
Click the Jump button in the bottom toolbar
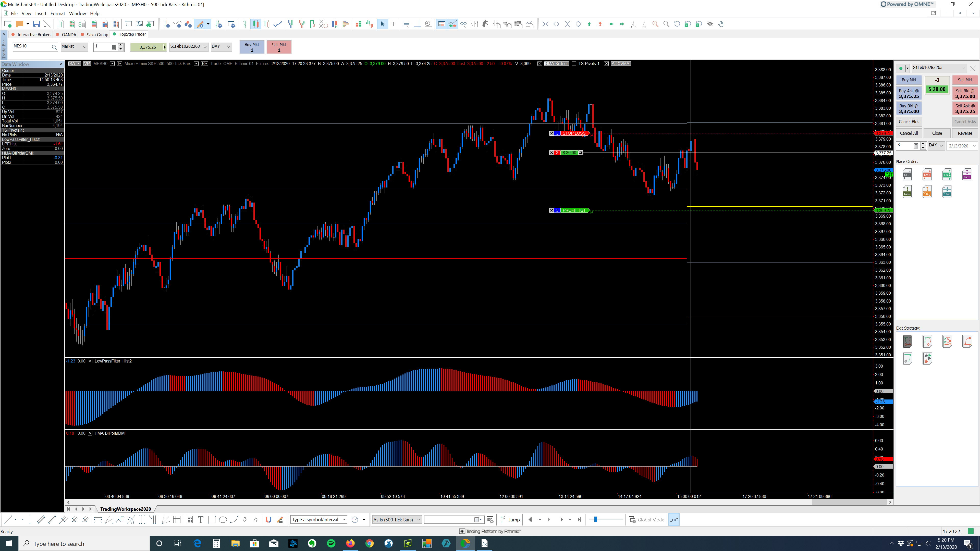click(510, 519)
